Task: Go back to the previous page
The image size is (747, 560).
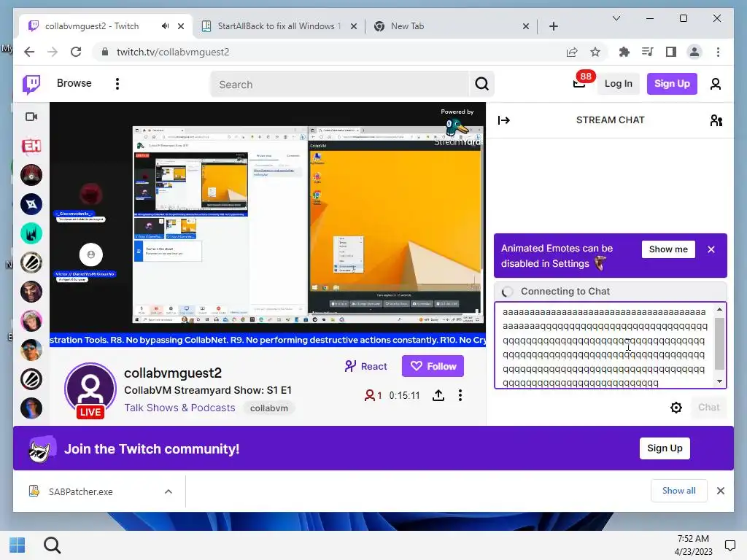Action: pos(29,52)
